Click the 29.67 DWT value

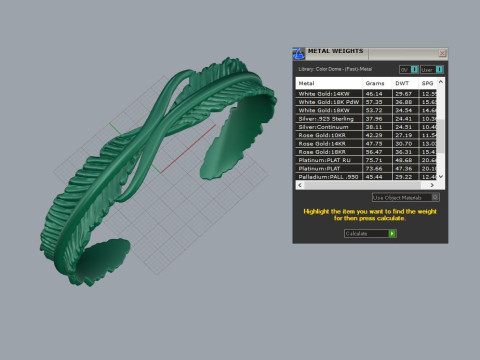coord(403,94)
